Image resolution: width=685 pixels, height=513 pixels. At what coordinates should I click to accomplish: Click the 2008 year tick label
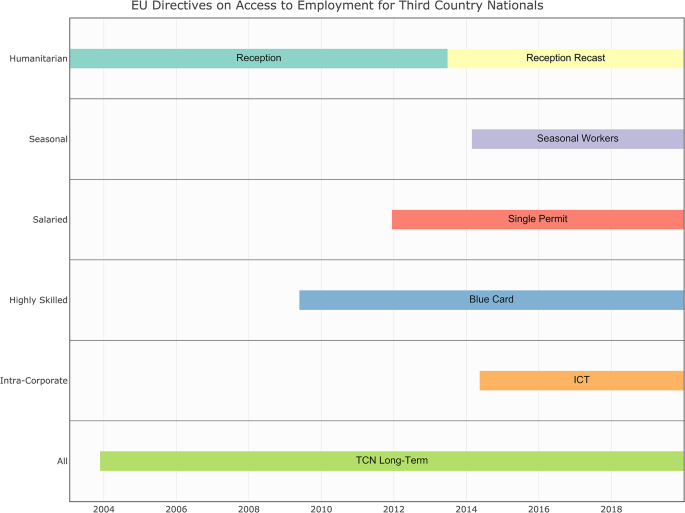pyautogui.click(x=249, y=509)
